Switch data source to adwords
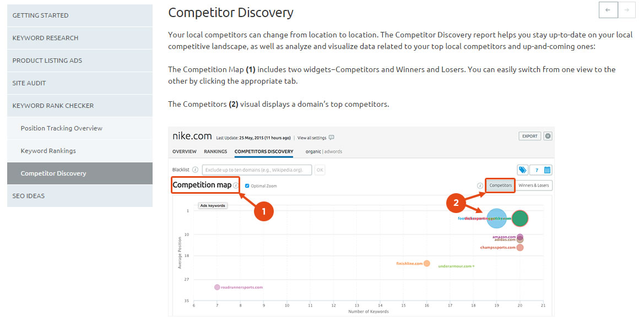Viewport: 644px width, 322px height. pyautogui.click(x=333, y=151)
